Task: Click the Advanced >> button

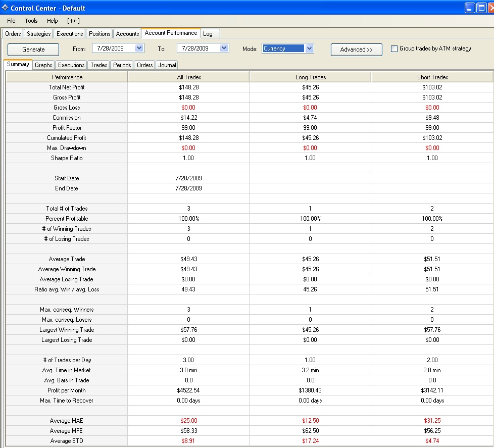Action: 356,49
